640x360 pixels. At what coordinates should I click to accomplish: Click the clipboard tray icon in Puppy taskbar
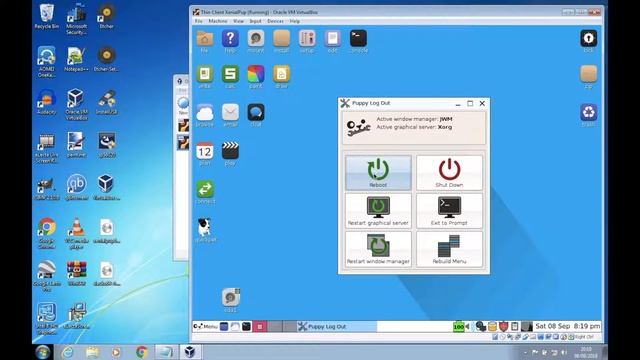(x=515, y=327)
